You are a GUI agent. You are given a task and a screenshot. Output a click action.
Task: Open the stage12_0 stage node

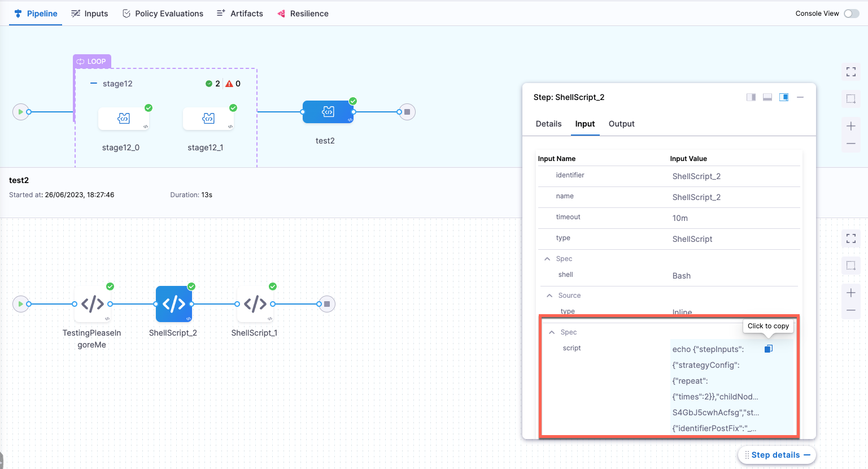124,118
